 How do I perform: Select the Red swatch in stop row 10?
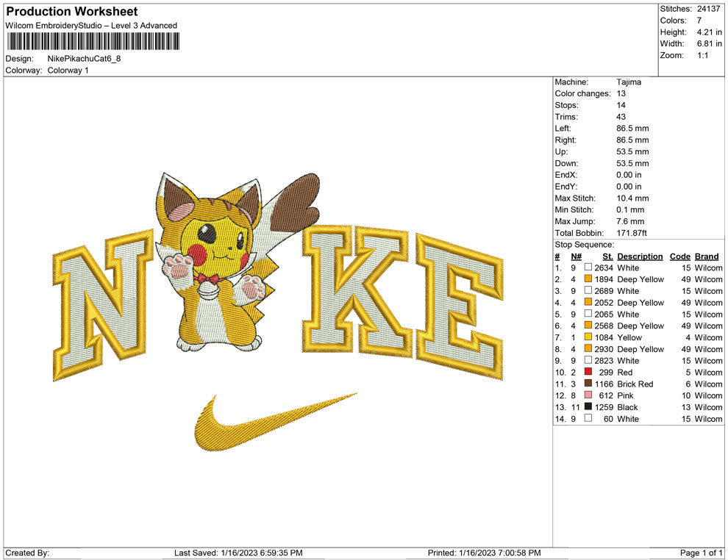[588, 372]
